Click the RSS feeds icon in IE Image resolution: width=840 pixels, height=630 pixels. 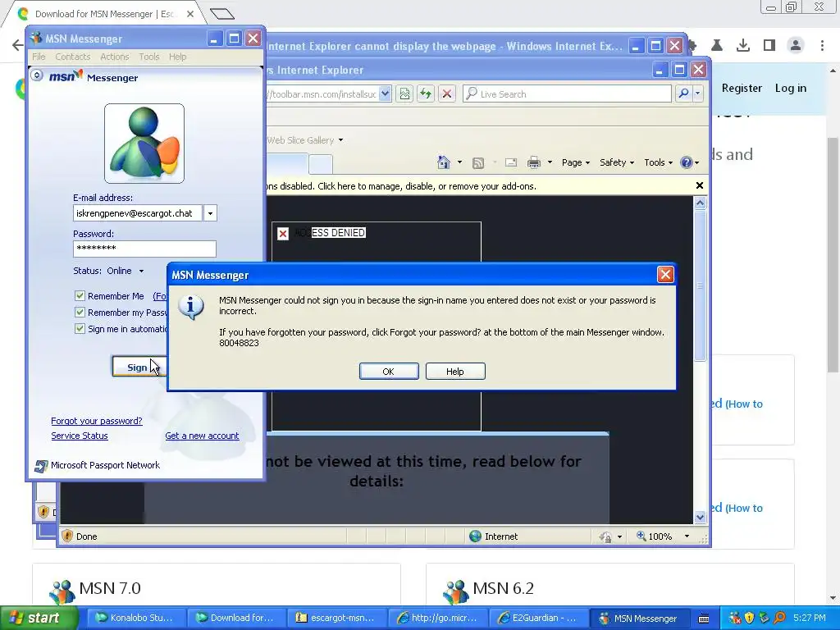coord(478,163)
